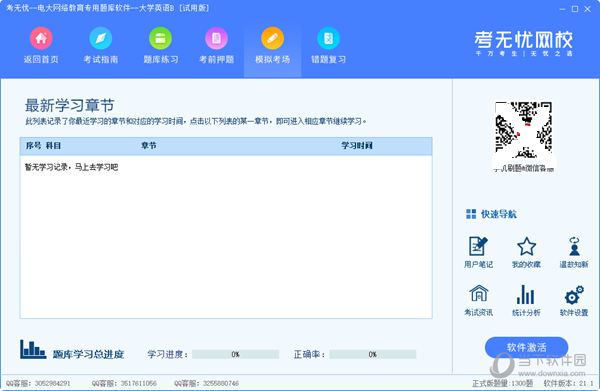Screen dimensions: 600x391
Task: Click the 正确率 0% progress bar
Action: (372, 354)
